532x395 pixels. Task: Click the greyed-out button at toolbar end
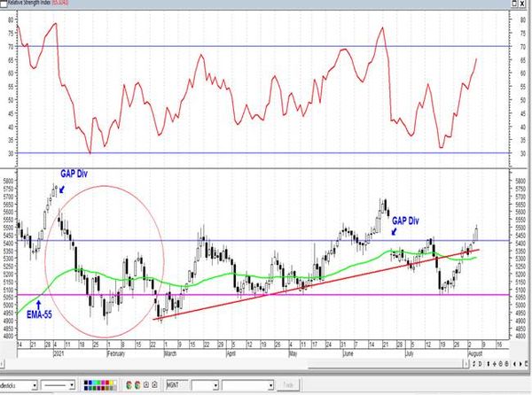[288, 385]
